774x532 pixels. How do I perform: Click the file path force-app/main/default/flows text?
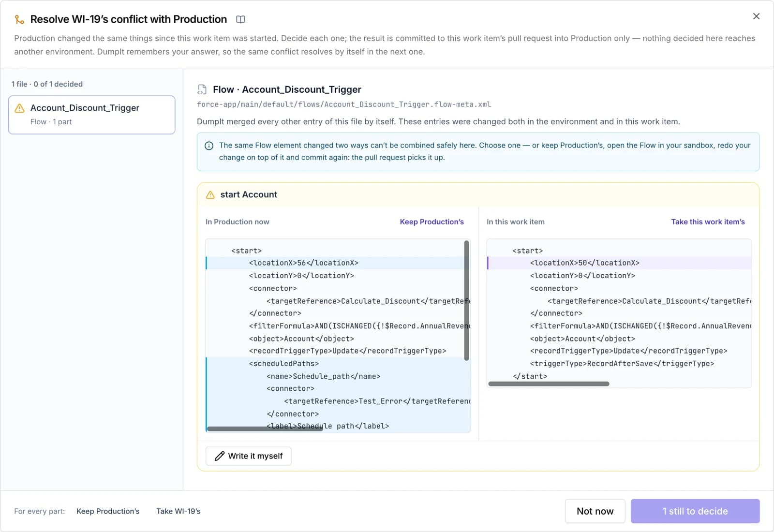pos(344,104)
